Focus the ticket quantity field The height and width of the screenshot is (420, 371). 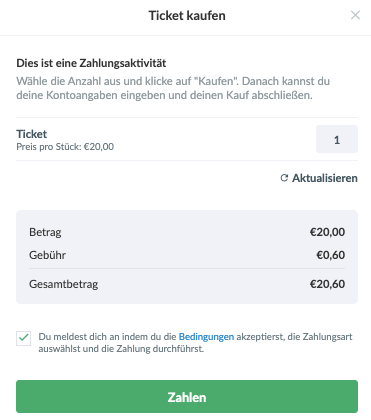pyautogui.click(x=337, y=139)
